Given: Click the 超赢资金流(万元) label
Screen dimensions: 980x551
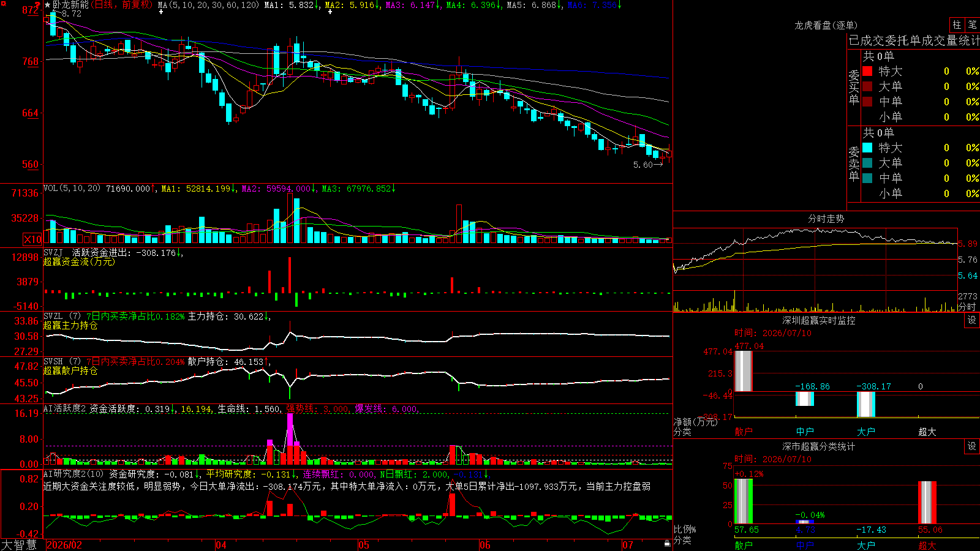Looking at the screenshot, I should pos(79,261).
